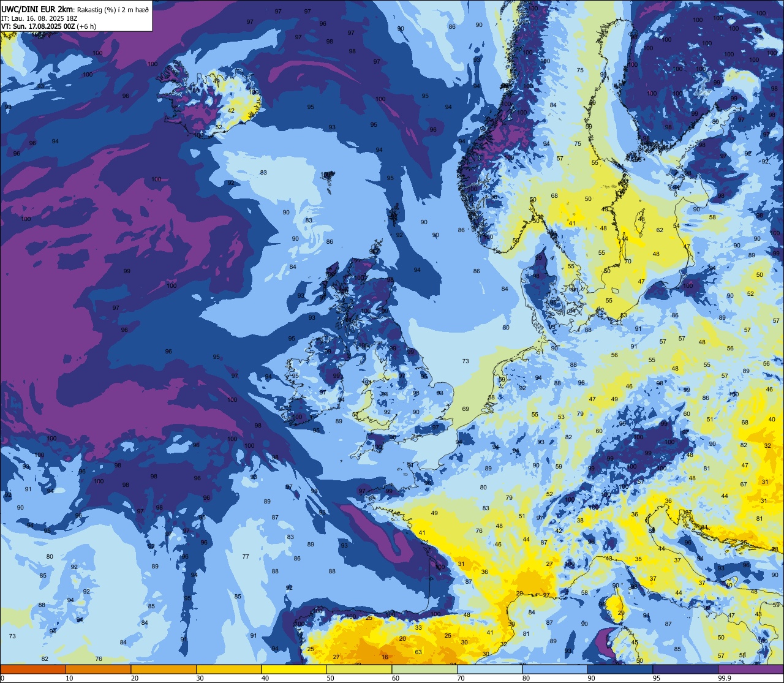
Task: Click the dark orange 0–10 legend swatch
Action: 33,669
